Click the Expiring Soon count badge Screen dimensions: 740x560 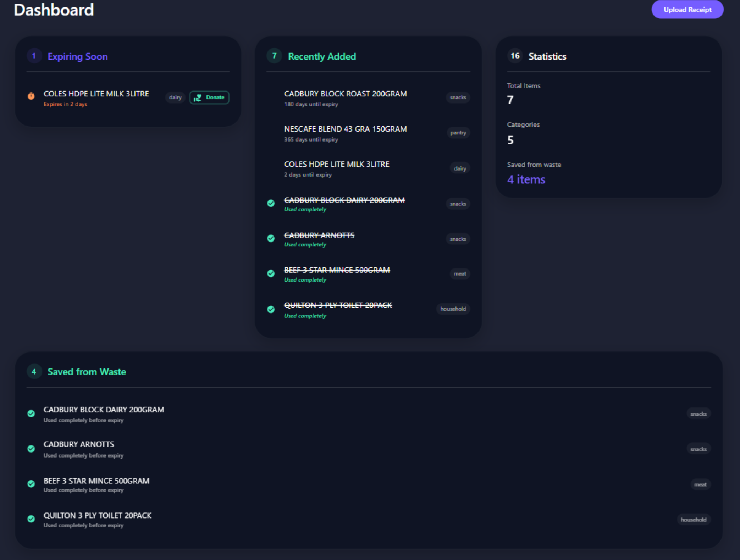pyautogui.click(x=34, y=56)
